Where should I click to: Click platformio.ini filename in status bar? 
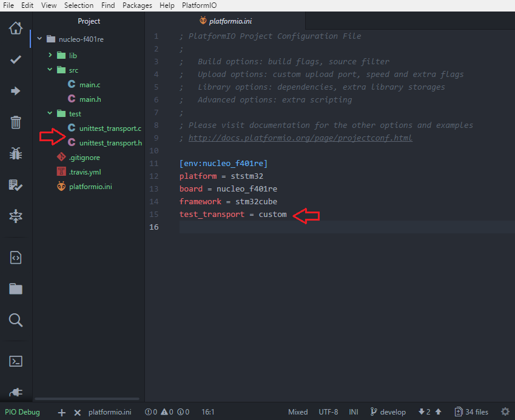[x=110, y=412]
